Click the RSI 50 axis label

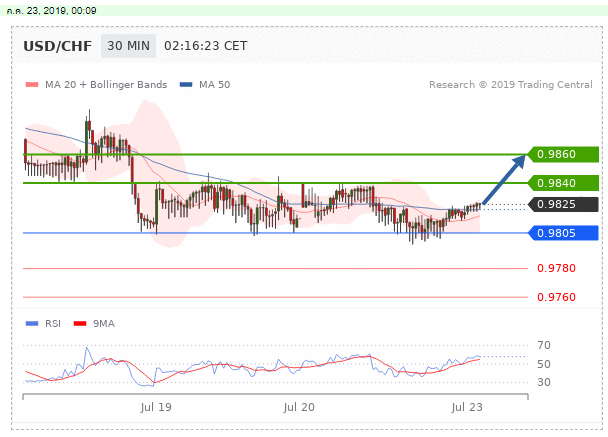pos(544,364)
